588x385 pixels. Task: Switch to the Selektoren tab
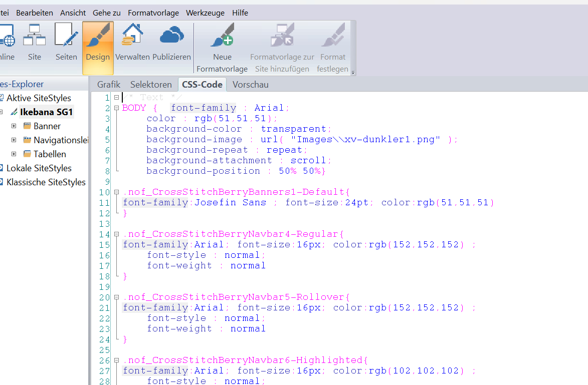(x=151, y=85)
